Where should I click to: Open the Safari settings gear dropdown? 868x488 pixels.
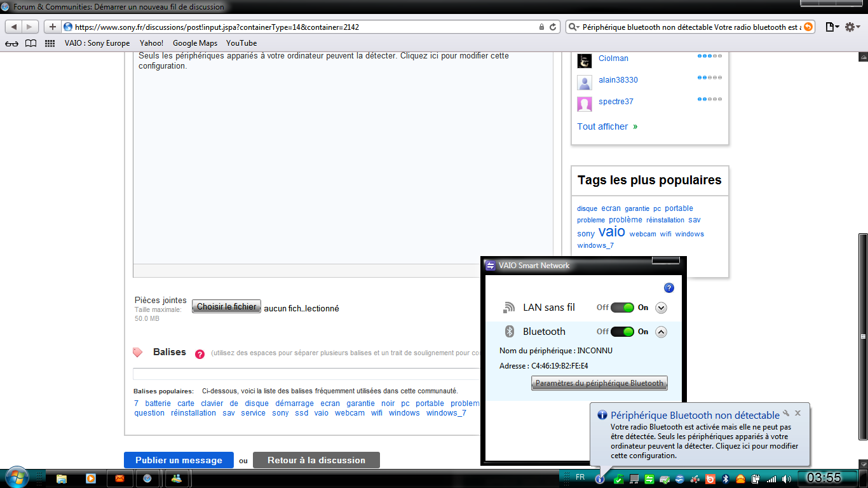852,27
